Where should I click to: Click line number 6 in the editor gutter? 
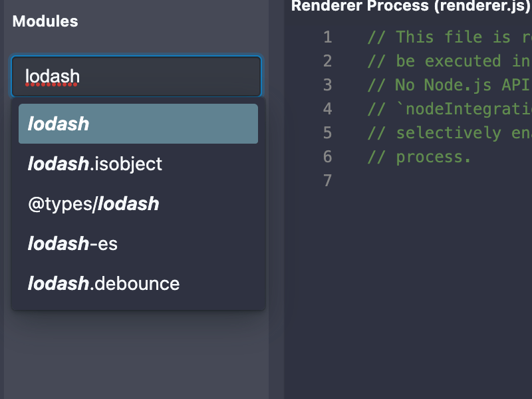tap(327, 157)
